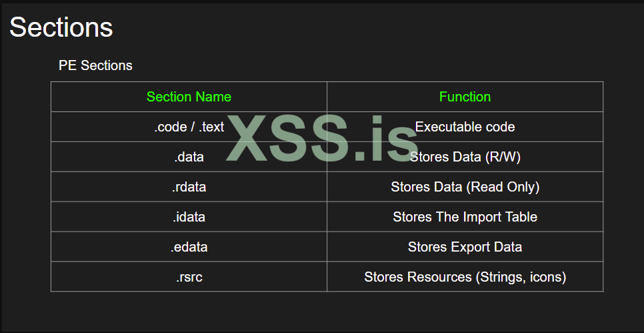This screenshot has height=333, width=644.
Task: Click the word "icons" in the last row
Action: point(545,277)
